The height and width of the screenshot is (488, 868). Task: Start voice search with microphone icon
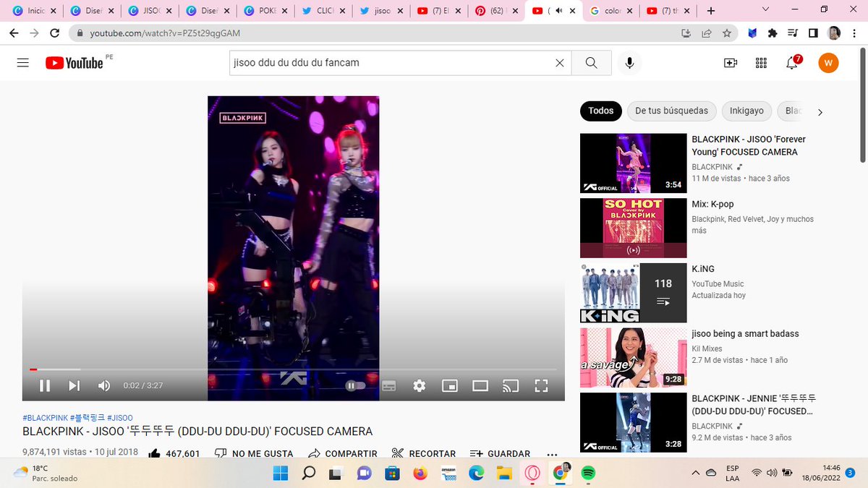[x=630, y=63]
